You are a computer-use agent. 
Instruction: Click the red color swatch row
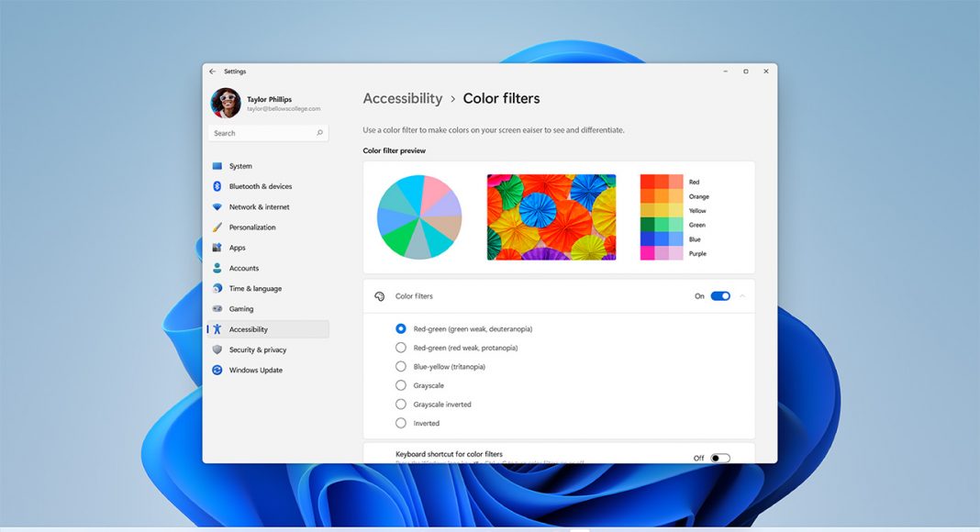click(662, 181)
